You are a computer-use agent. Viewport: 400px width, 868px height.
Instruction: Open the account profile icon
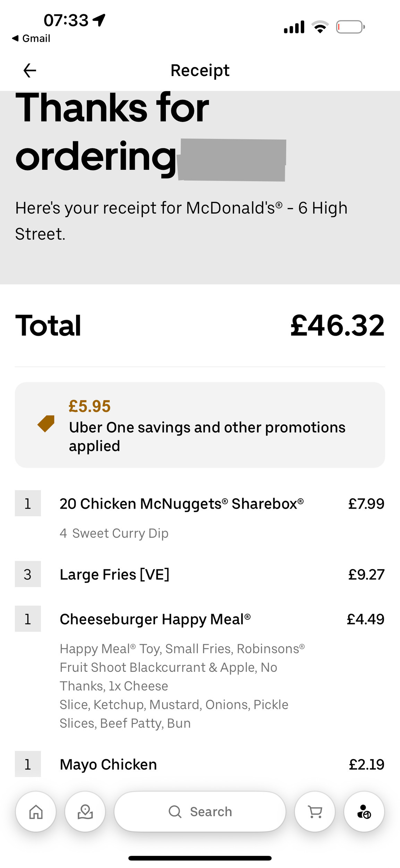pyautogui.click(x=364, y=812)
